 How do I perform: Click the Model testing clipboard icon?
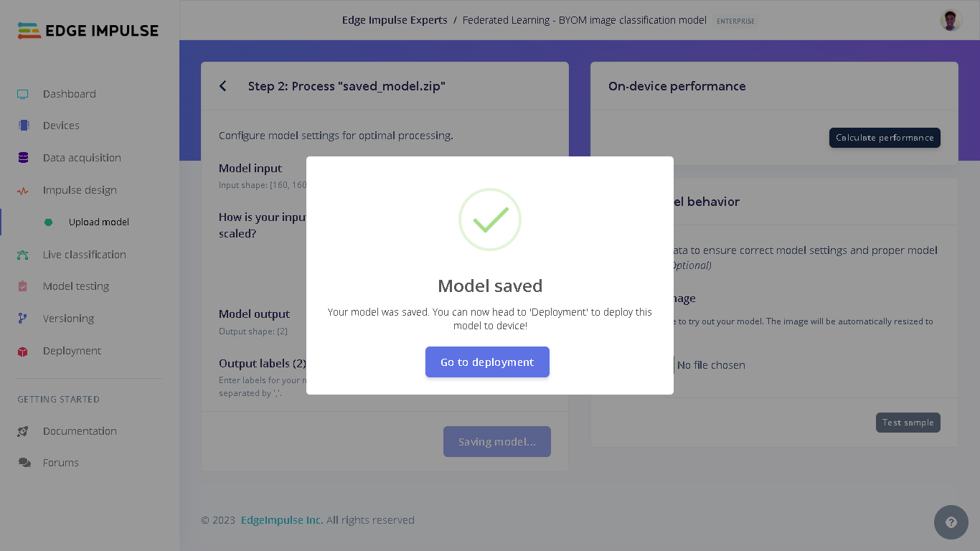pos(23,286)
